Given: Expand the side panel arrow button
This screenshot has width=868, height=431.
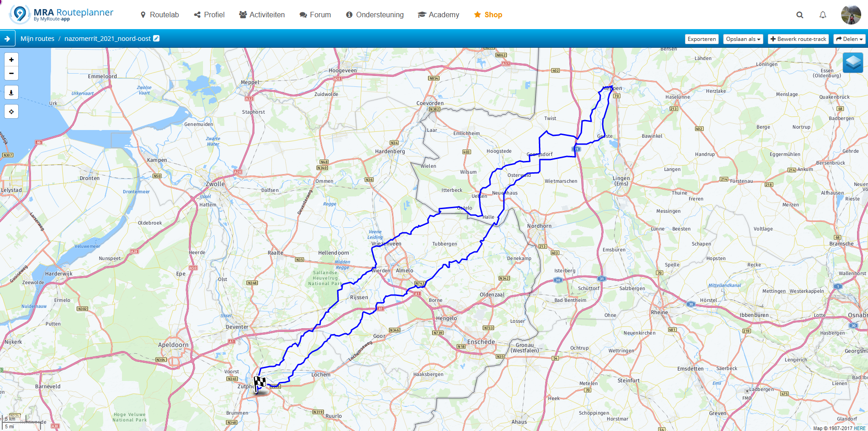Looking at the screenshot, I should pos(7,39).
